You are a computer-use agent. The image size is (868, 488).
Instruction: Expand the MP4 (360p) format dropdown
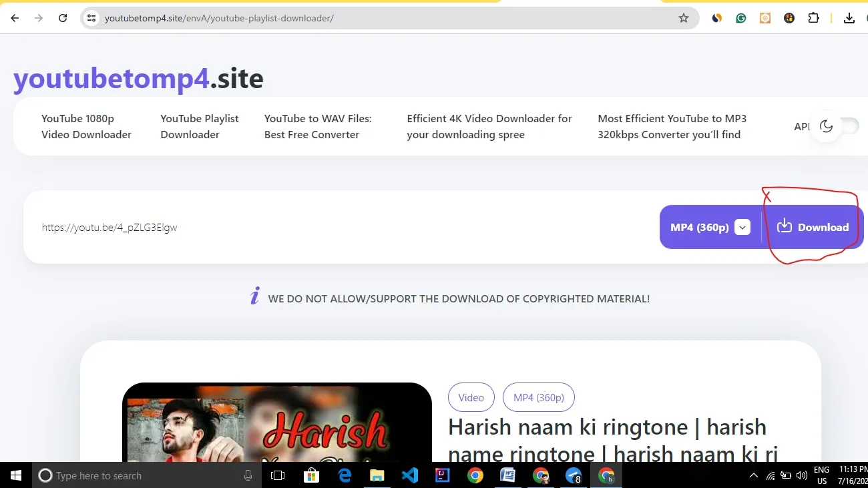pyautogui.click(x=742, y=227)
